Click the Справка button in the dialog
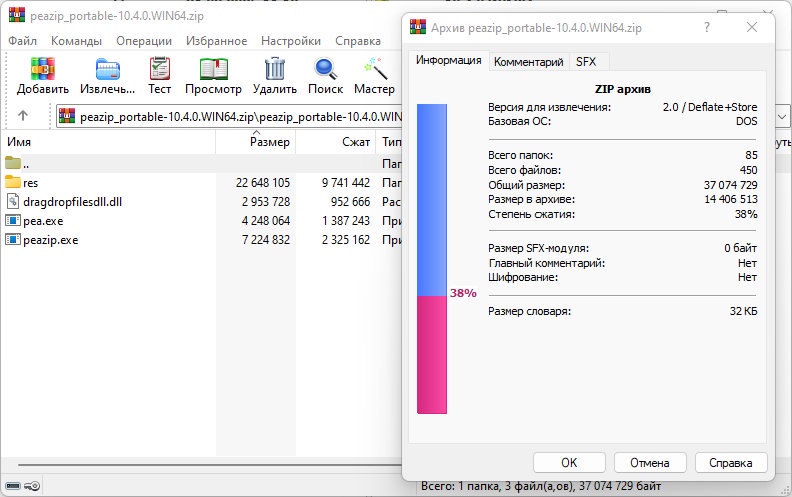This screenshot has width=792, height=497. tap(731, 463)
